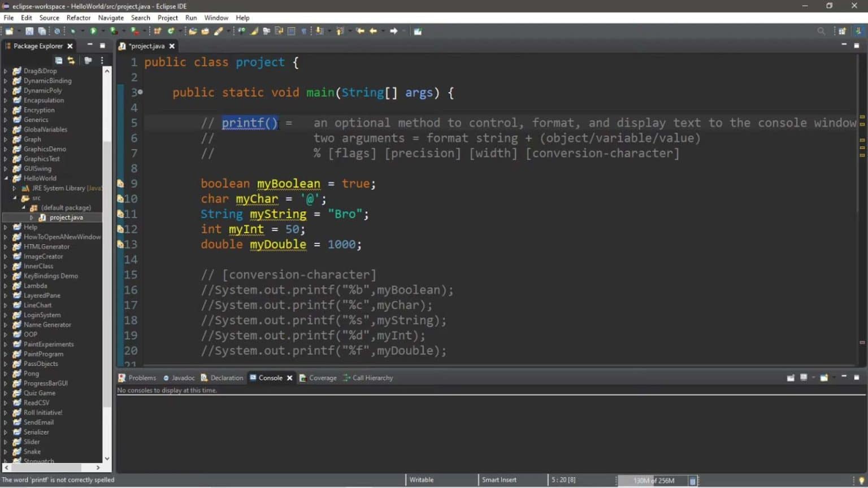
Task: Run garbage collection via the trash icon
Action: pos(693,480)
